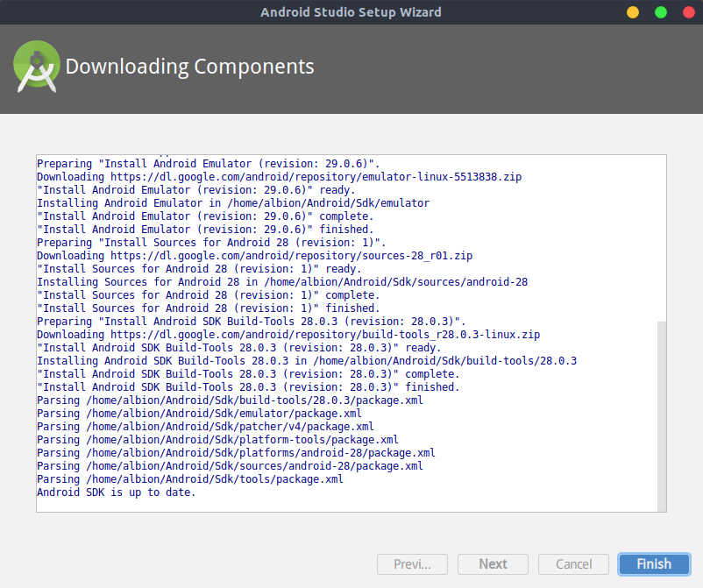Click the Build-Tools 28.0.3 finished line
Viewport: 703px width, 588px height.
[248, 386]
